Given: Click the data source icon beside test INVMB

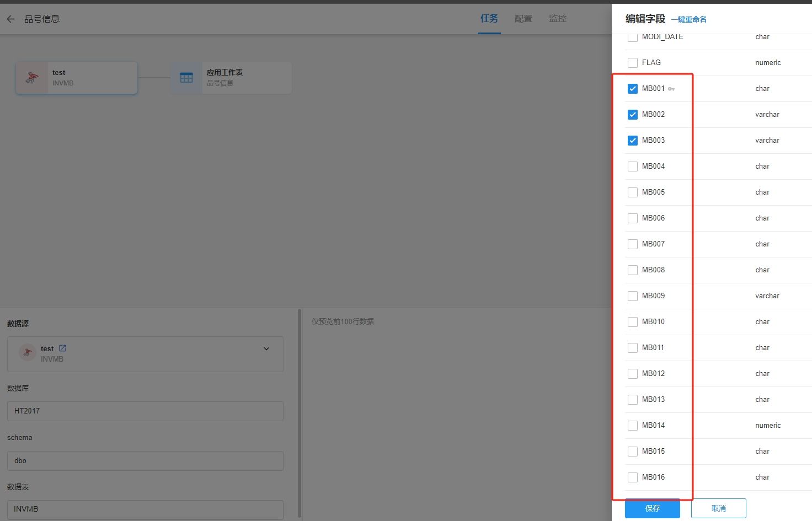Looking at the screenshot, I should pyautogui.click(x=26, y=353).
